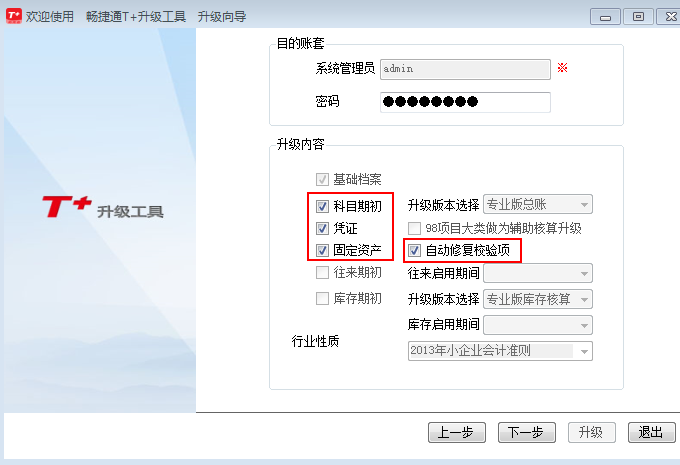
Task: Check the 库存期初 checkbox
Action: [x=322, y=298]
